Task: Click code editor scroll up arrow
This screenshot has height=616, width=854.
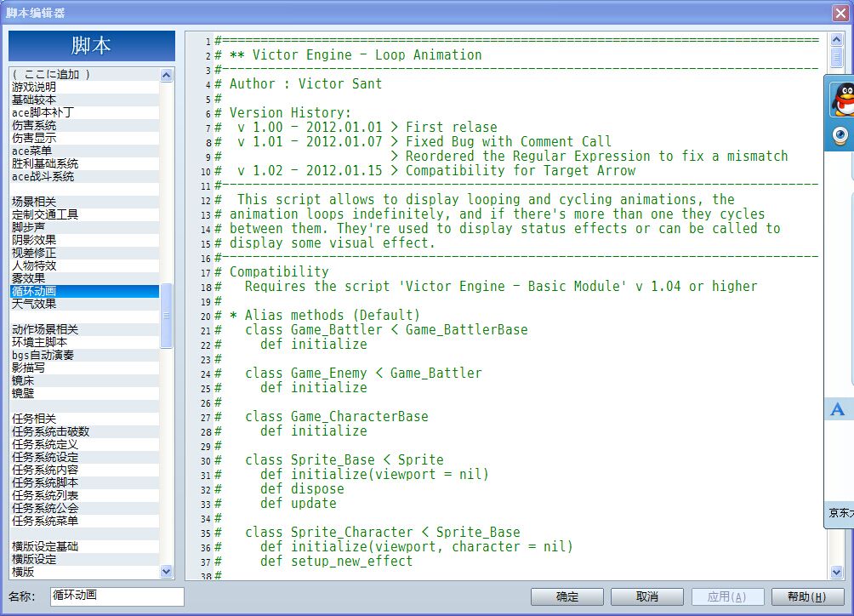Action: point(837,39)
